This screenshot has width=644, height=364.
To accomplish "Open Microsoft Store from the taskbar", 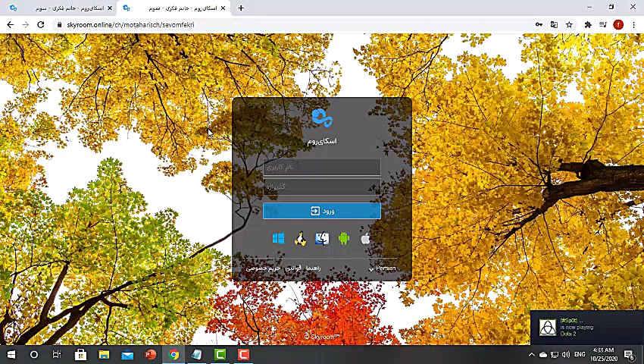I will (x=80, y=355).
